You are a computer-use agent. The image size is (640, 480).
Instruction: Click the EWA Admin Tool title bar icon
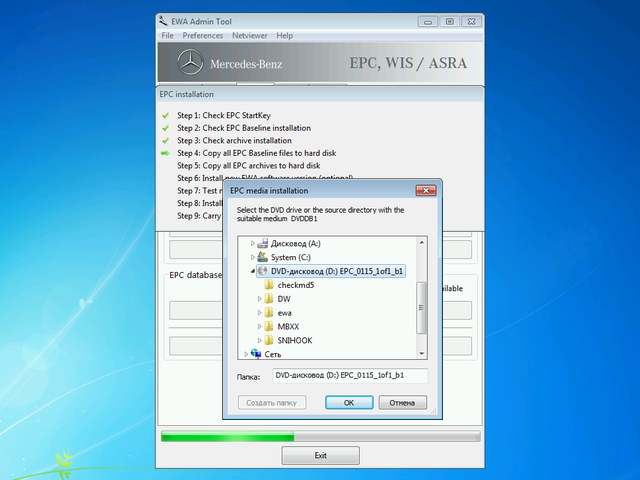click(163, 21)
